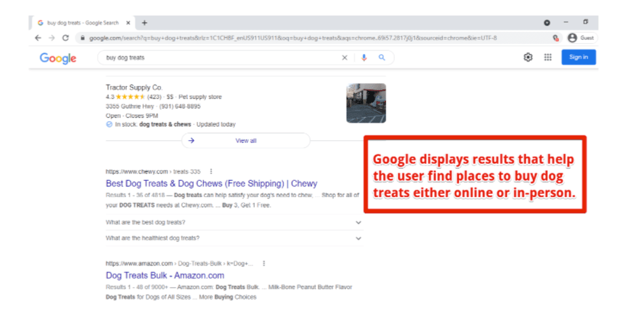
Task: Select the 'buy dog treats - Google Search' tab
Action: pyautogui.click(x=83, y=23)
